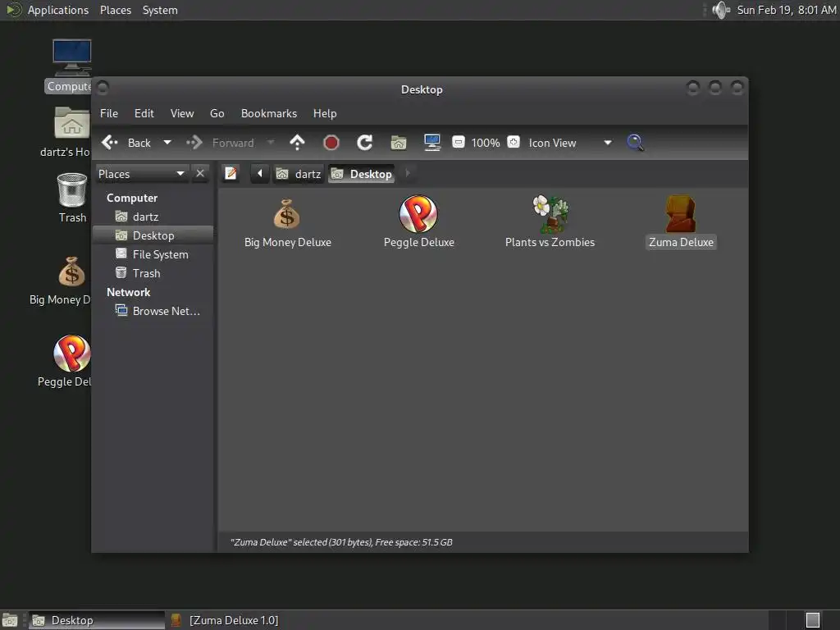840x630 pixels.
Task: Open the Places side pane selector
Action: coord(142,174)
